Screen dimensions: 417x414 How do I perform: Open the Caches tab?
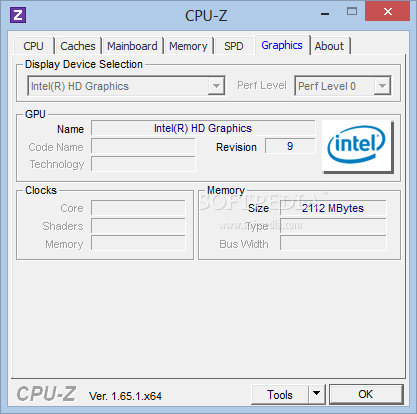point(78,46)
